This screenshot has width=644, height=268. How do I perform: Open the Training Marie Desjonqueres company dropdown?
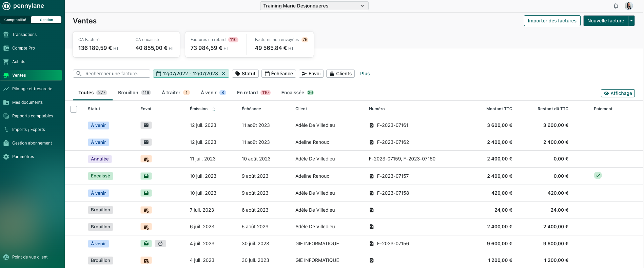(314, 6)
